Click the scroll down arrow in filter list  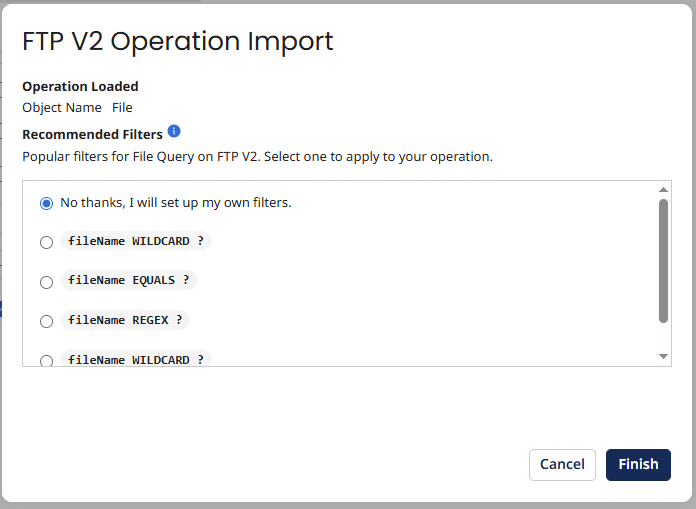[x=663, y=357]
